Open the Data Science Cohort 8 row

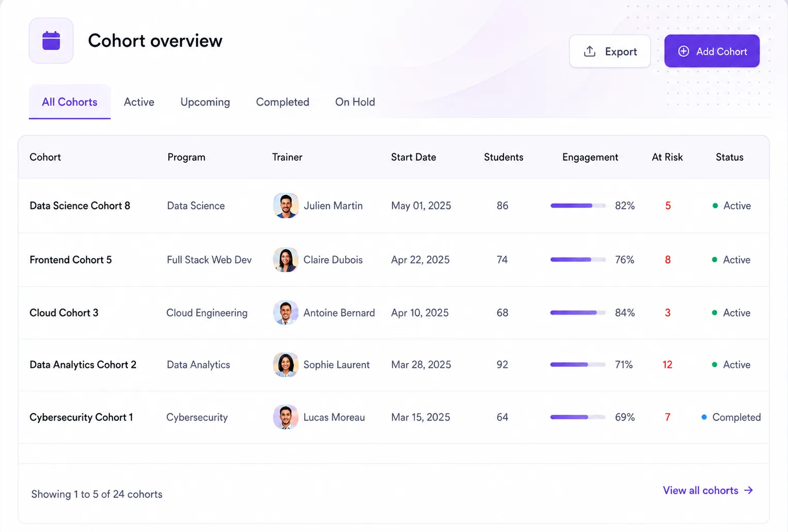tap(393, 206)
